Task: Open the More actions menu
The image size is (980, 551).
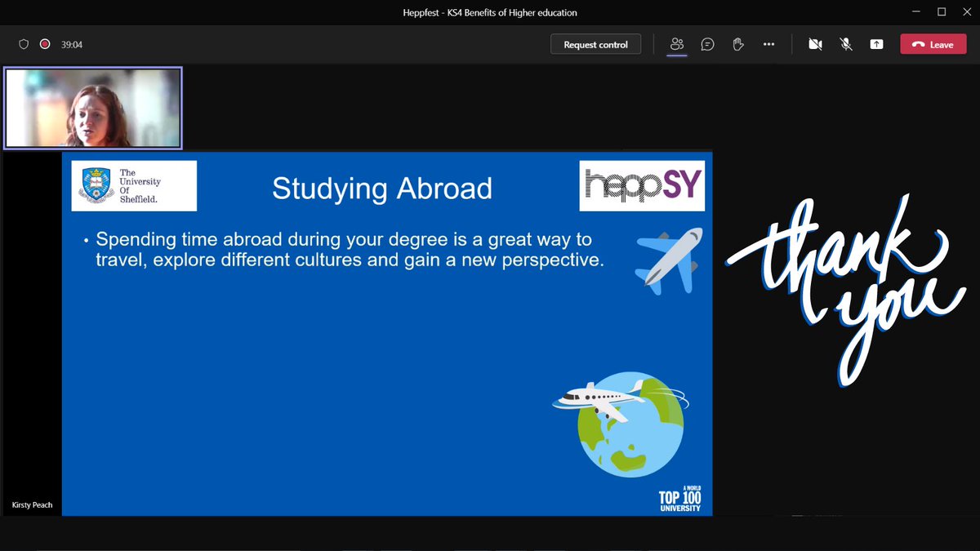Action: click(x=768, y=44)
